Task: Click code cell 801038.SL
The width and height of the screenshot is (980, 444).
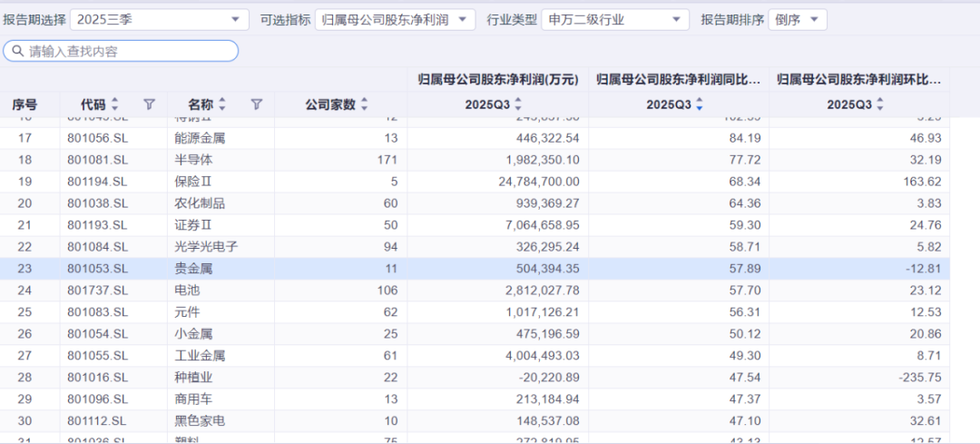Action: 98,204
